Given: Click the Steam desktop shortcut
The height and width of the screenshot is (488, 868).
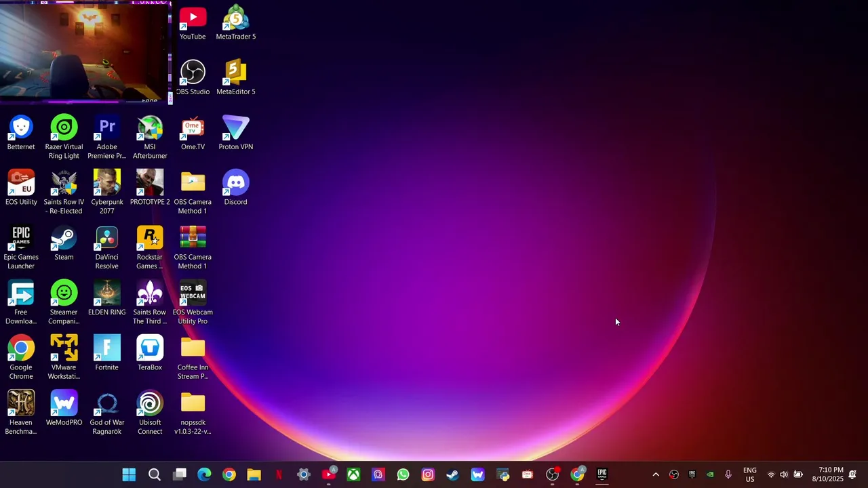Looking at the screenshot, I should (x=64, y=243).
